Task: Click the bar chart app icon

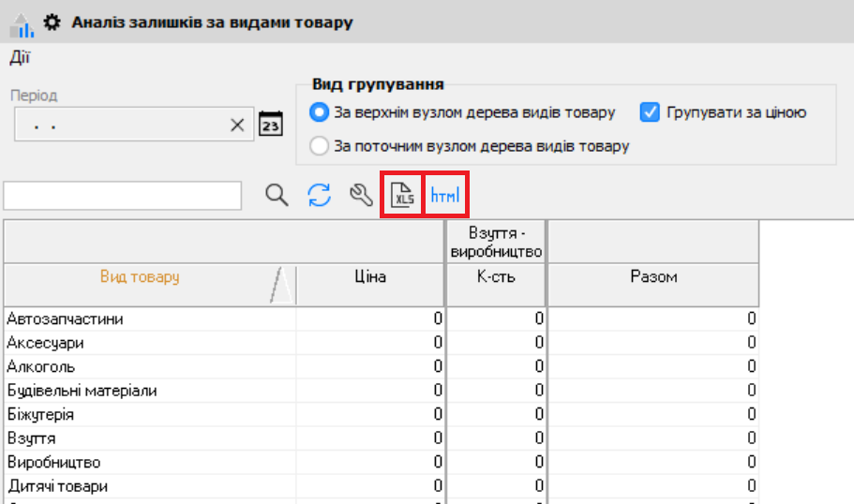Action: (22, 25)
